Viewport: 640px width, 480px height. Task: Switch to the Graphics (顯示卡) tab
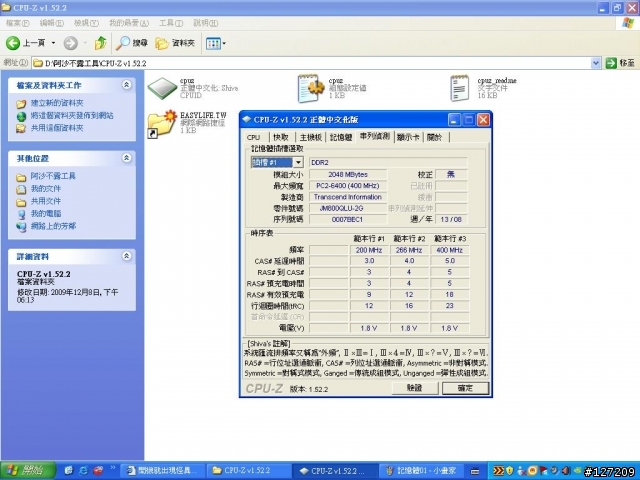pos(408,138)
